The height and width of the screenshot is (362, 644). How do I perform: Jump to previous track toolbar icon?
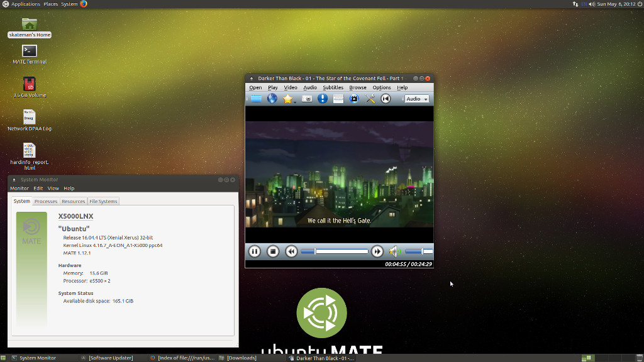386,99
